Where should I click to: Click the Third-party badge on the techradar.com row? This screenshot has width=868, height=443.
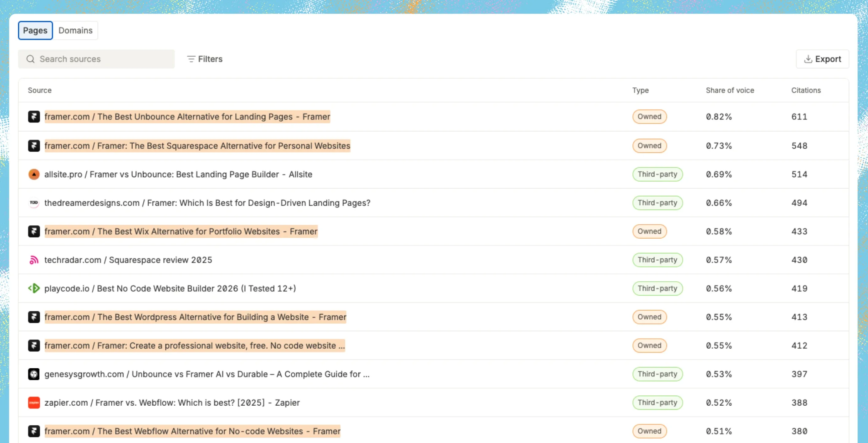tap(657, 260)
